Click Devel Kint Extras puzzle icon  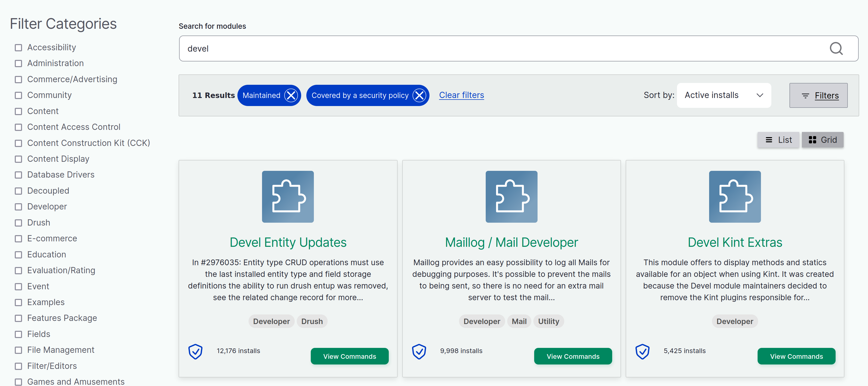[x=735, y=196]
